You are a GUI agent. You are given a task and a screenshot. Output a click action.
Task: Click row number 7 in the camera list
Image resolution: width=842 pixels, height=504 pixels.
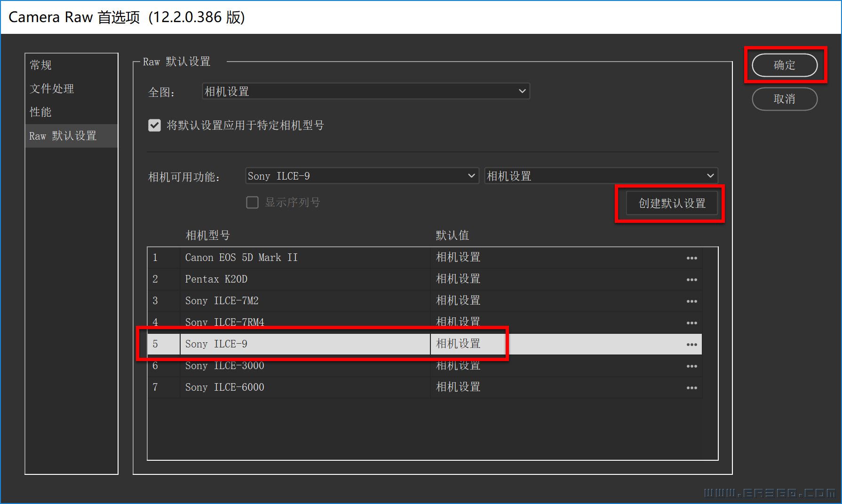(155, 387)
